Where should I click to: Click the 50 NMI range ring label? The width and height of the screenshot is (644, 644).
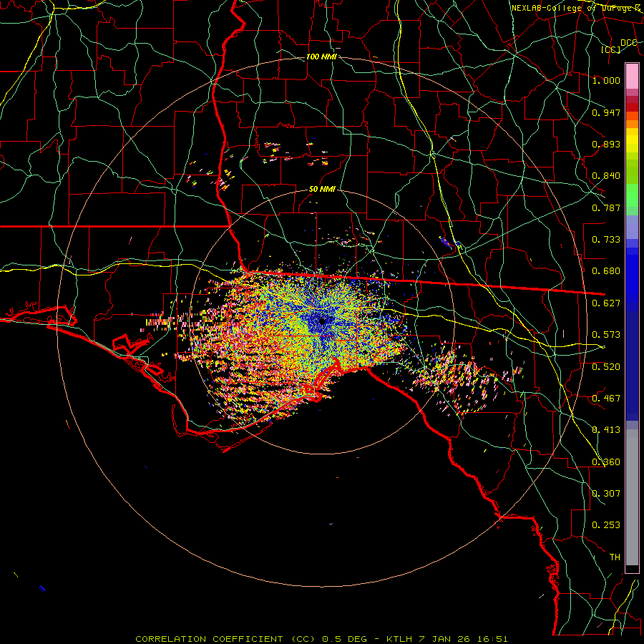323,189
